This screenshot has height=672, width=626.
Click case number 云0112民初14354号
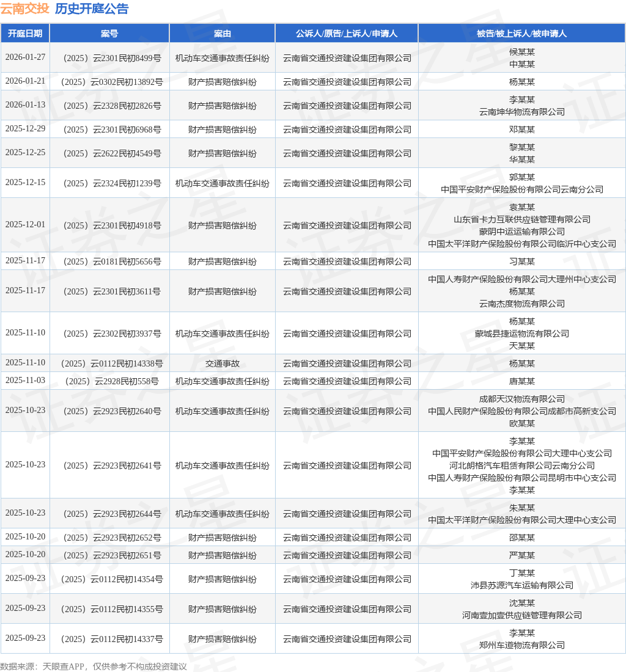[112, 579]
